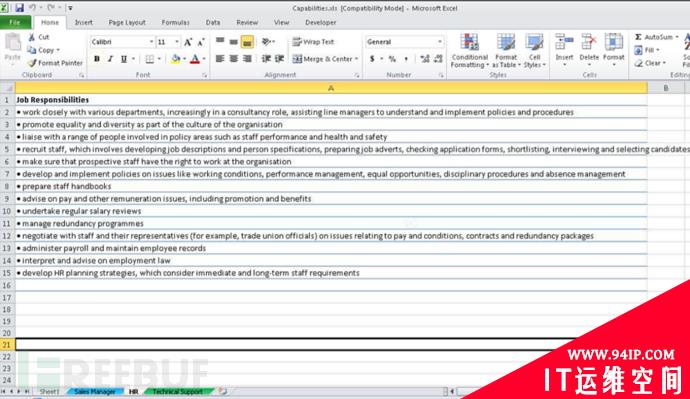Click the Format Painter brush icon

pos(32,63)
